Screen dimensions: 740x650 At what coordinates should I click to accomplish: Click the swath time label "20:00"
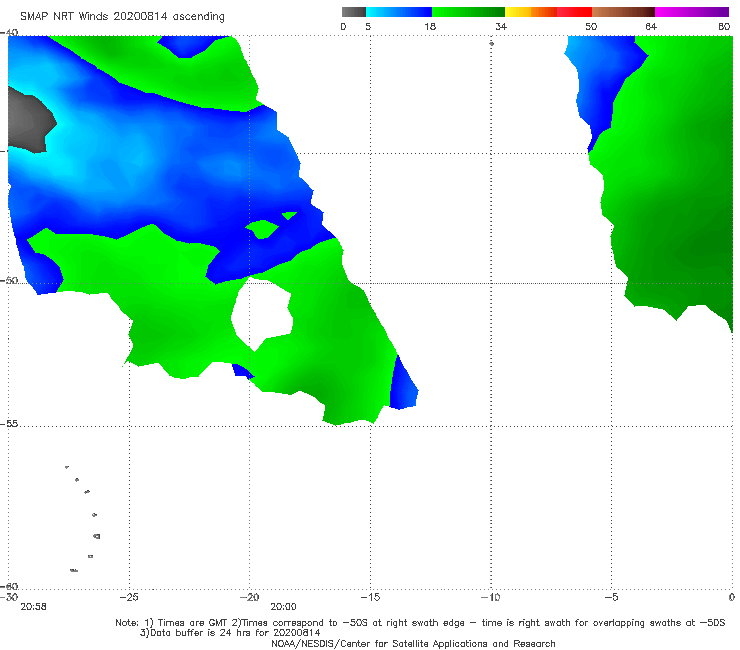click(x=283, y=607)
